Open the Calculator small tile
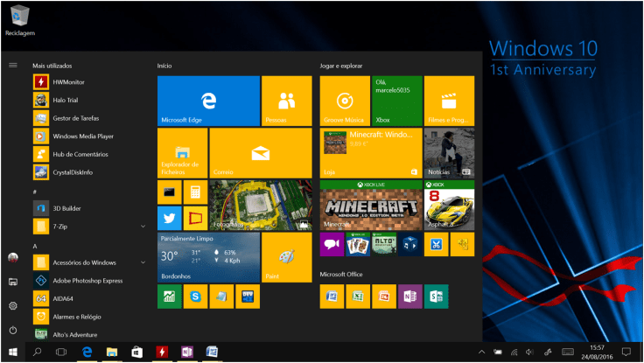The image size is (644, 363). [195, 192]
